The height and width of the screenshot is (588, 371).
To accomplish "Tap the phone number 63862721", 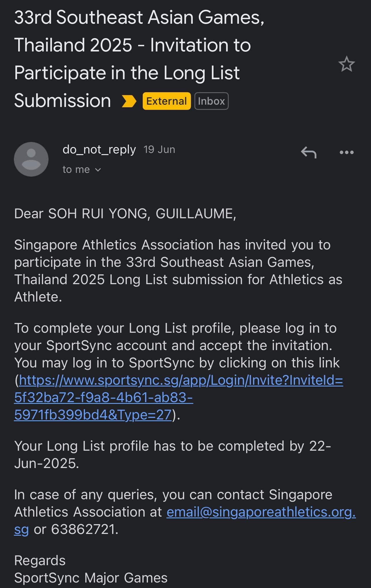I will (x=84, y=530).
